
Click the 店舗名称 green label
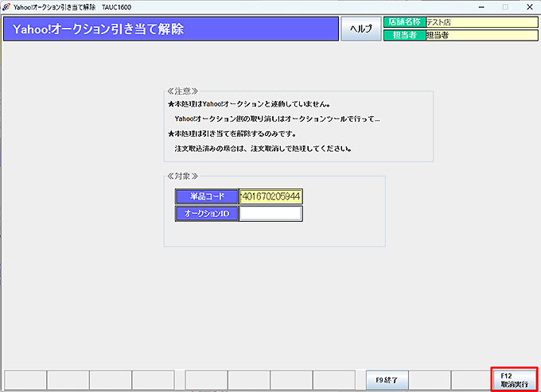click(x=405, y=22)
